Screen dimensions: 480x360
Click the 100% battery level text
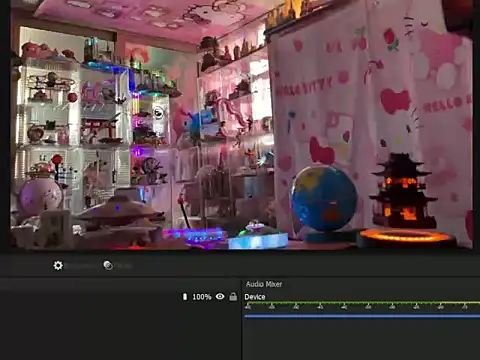click(202, 297)
